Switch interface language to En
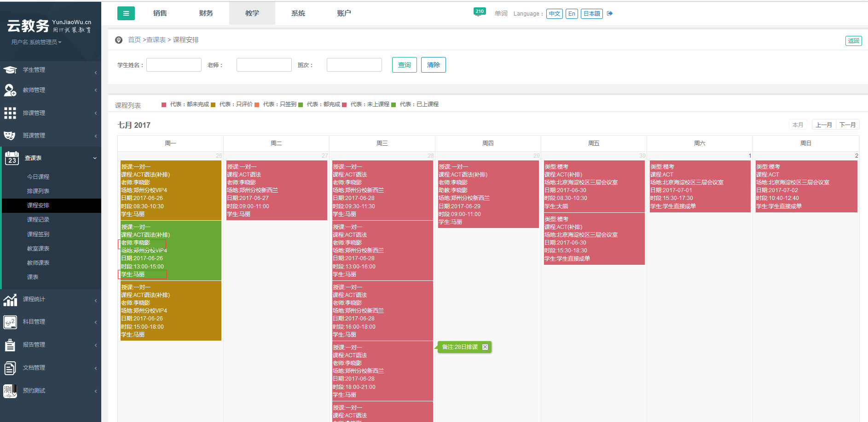Viewport: 868px width, 422px height. (x=572, y=13)
